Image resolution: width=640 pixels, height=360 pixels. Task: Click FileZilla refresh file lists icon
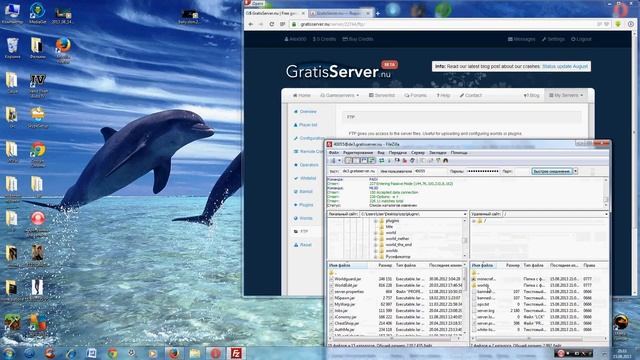pos(382,161)
